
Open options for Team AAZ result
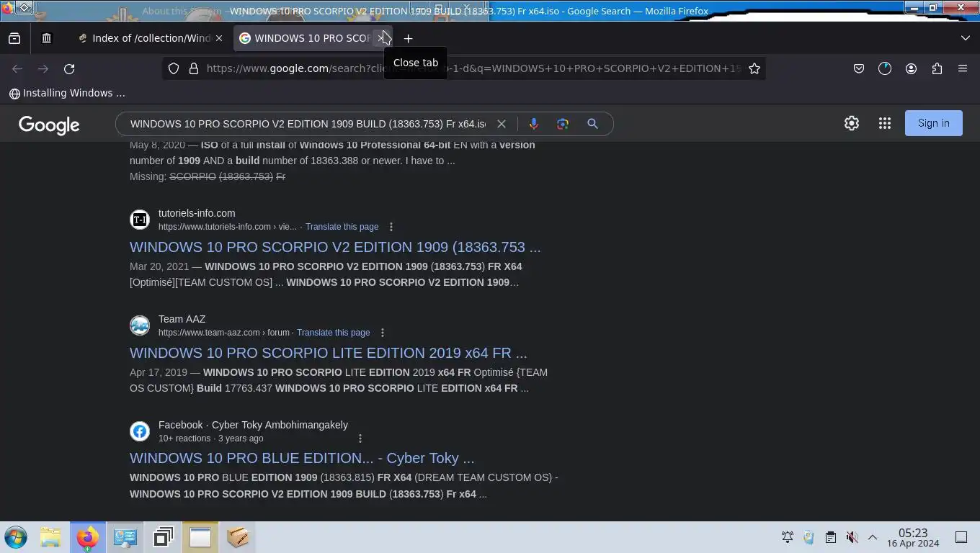tap(383, 333)
